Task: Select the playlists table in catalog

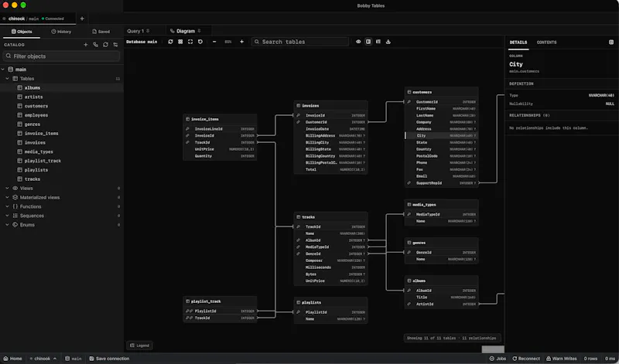Action: (x=62, y=169)
